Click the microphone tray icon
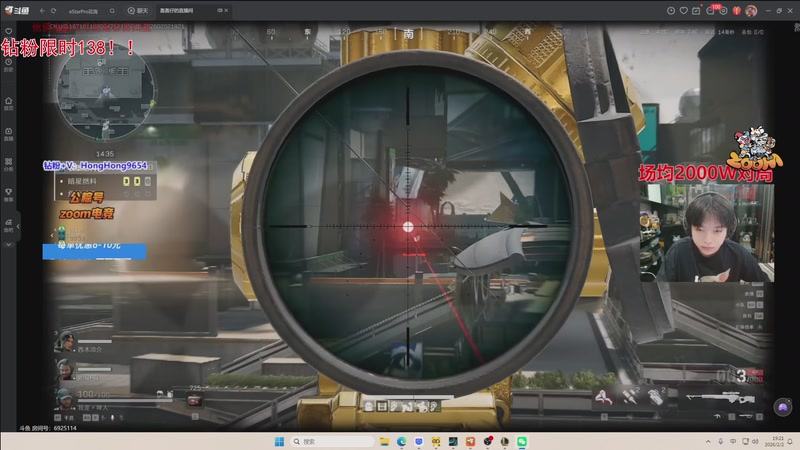800x450 pixels. pos(720,442)
